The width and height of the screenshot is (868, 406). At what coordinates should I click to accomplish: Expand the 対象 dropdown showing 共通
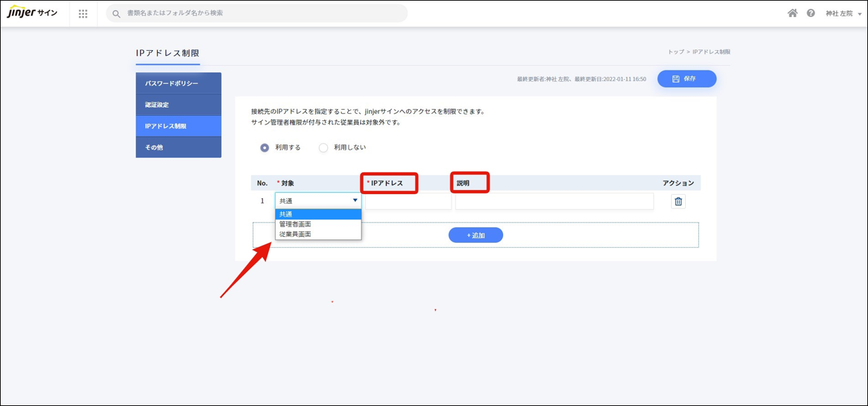[318, 201]
